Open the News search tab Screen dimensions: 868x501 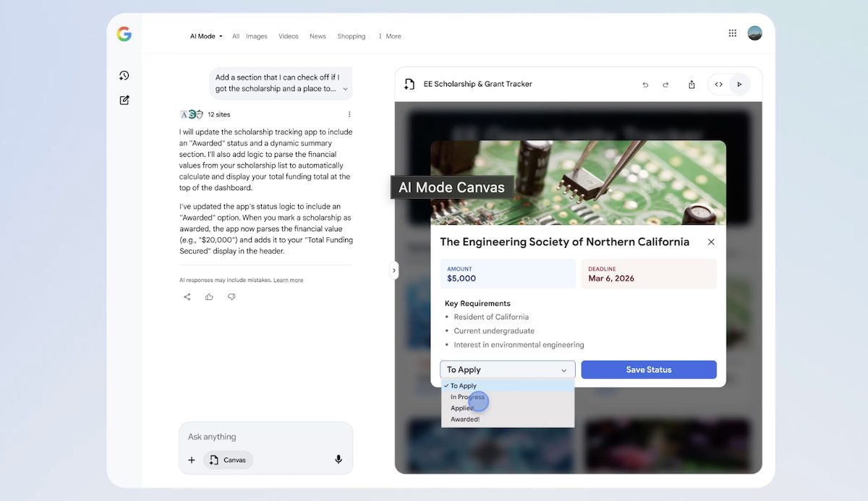(x=318, y=36)
